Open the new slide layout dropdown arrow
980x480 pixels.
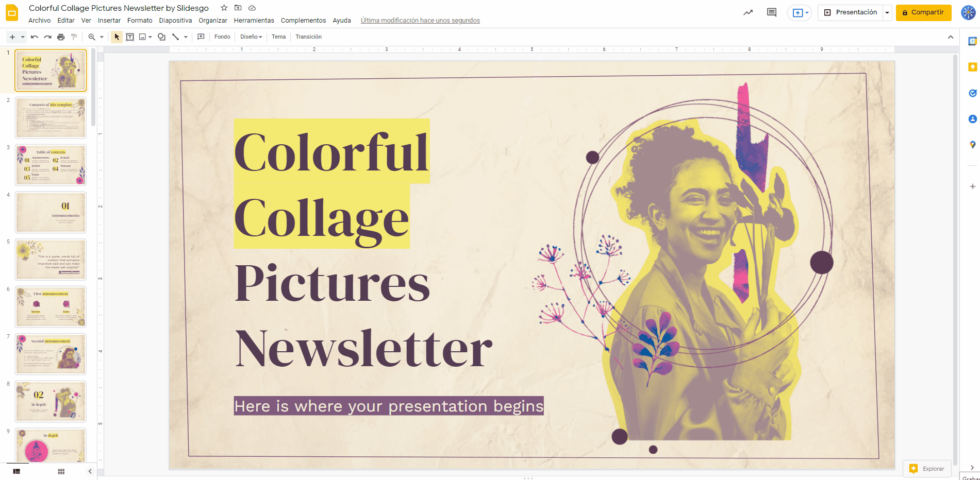pyautogui.click(x=23, y=37)
